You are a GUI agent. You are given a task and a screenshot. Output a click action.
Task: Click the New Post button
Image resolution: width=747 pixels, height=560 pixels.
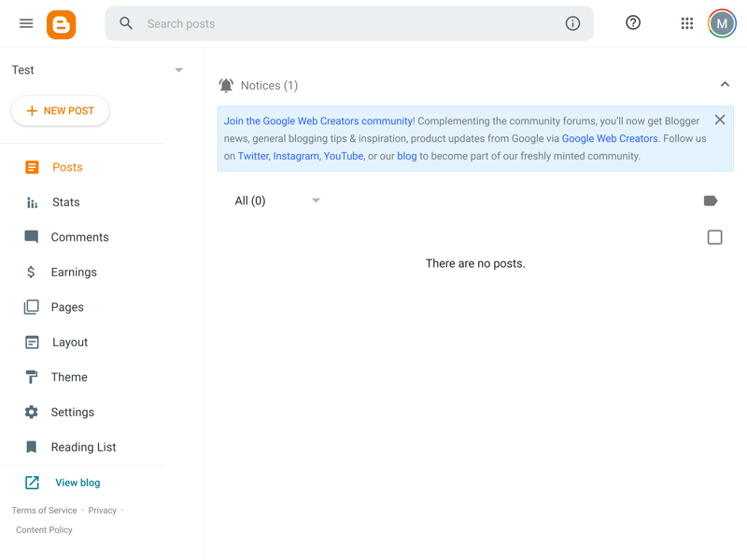tap(61, 111)
